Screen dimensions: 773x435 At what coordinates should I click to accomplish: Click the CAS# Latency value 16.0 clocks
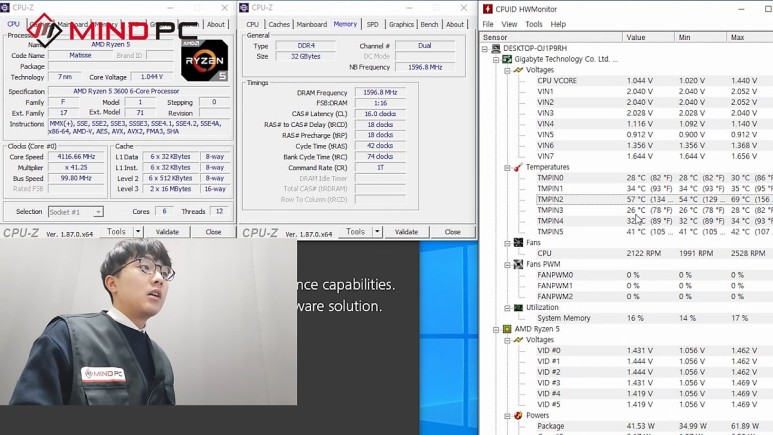pos(380,114)
